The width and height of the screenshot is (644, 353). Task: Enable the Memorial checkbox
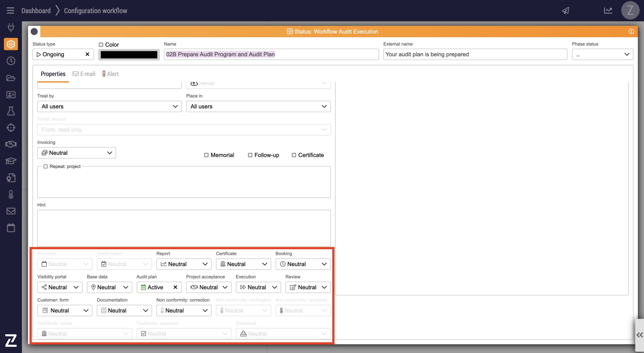click(x=206, y=155)
